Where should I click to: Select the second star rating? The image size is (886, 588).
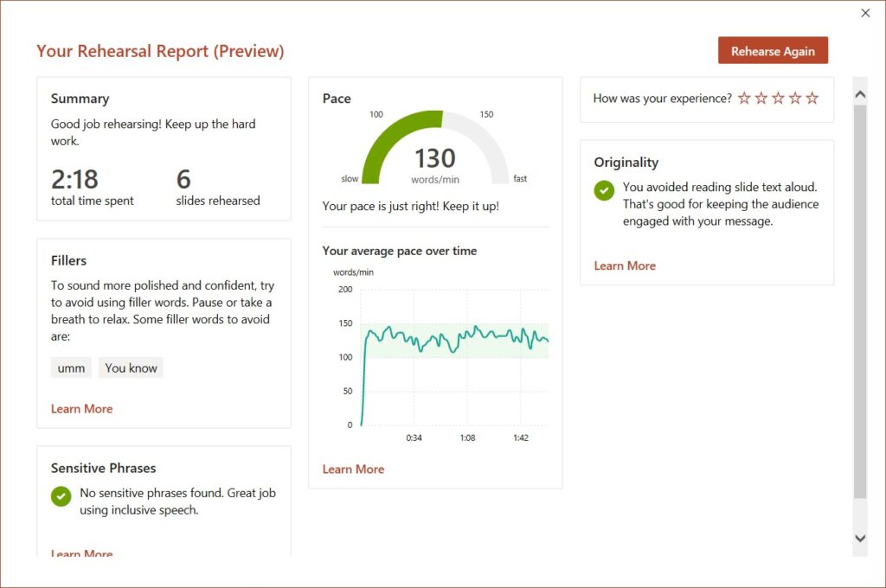(x=761, y=99)
